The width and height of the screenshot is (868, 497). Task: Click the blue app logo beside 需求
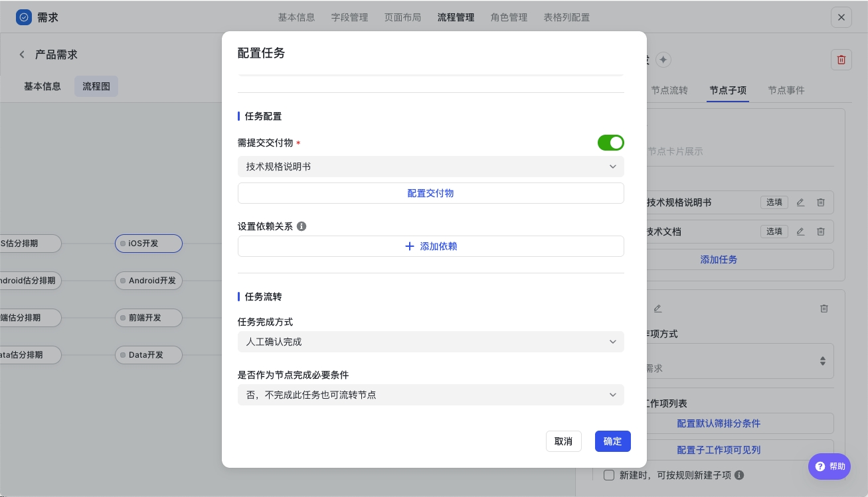(x=24, y=17)
